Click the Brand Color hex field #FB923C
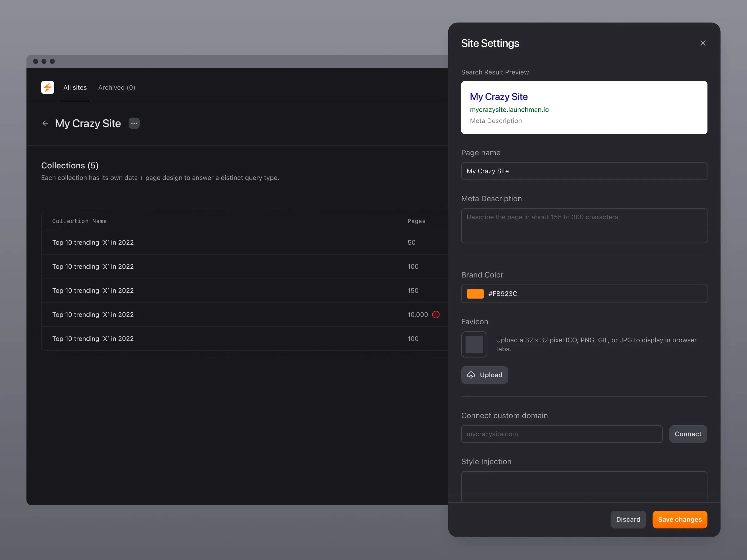This screenshot has height=560, width=747. click(584, 294)
